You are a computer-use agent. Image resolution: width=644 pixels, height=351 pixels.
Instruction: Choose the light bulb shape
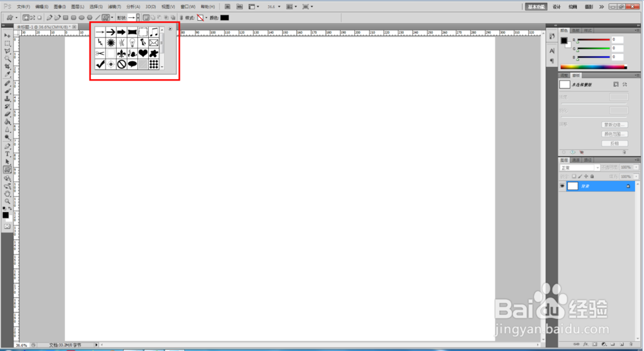tap(132, 43)
